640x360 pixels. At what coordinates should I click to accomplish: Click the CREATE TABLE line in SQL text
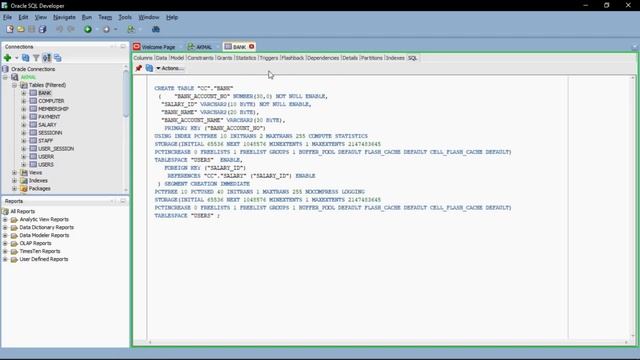click(x=194, y=88)
